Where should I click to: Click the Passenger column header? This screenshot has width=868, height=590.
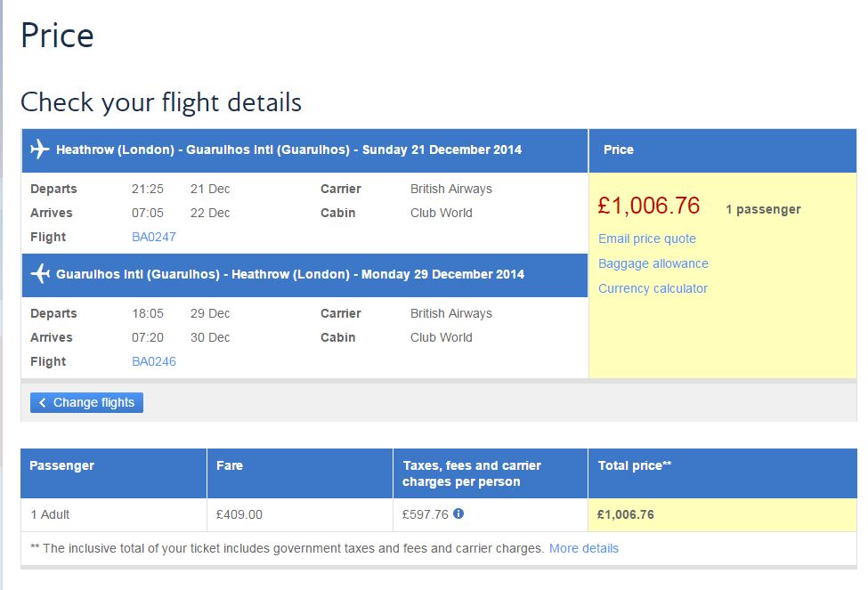pyautogui.click(x=61, y=465)
